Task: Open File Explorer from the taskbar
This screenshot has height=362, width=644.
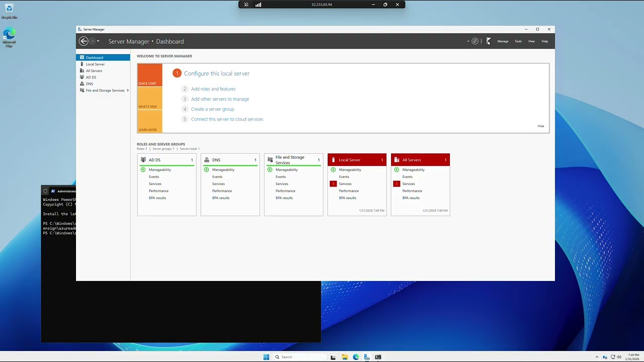Action: [x=345, y=357]
